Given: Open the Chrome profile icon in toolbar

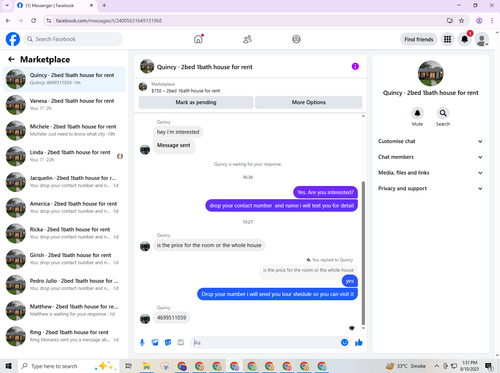Looking at the screenshot, I should tap(479, 21).
